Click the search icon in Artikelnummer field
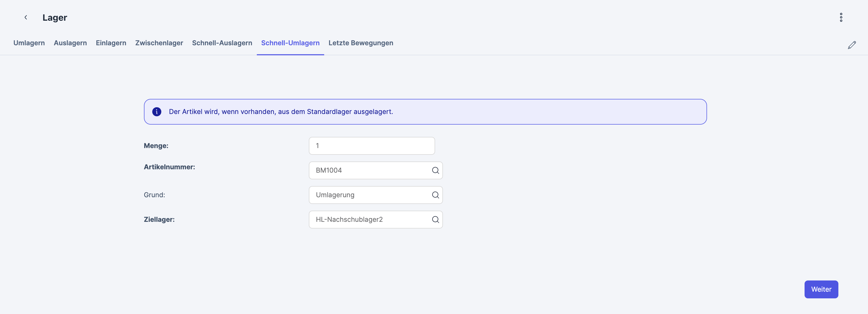The height and width of the screenshot is (314, 868). (435, 170)
